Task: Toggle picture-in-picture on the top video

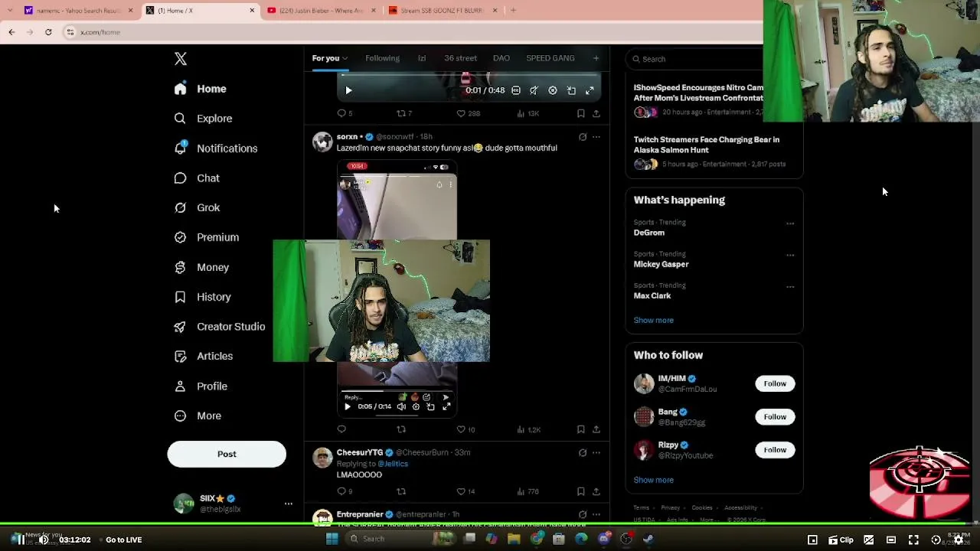Action: coord(571,90)
